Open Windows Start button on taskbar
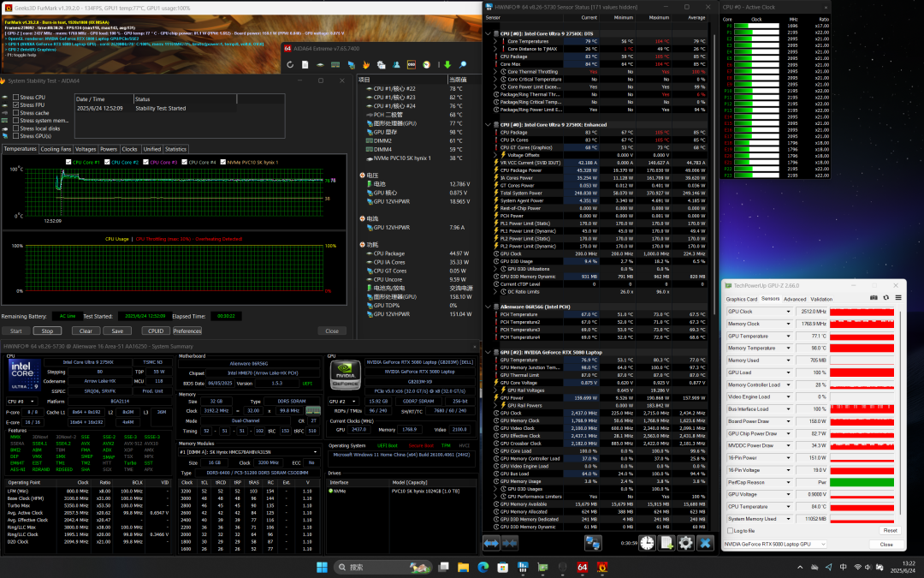924x578 pixels. click(322, 568)
